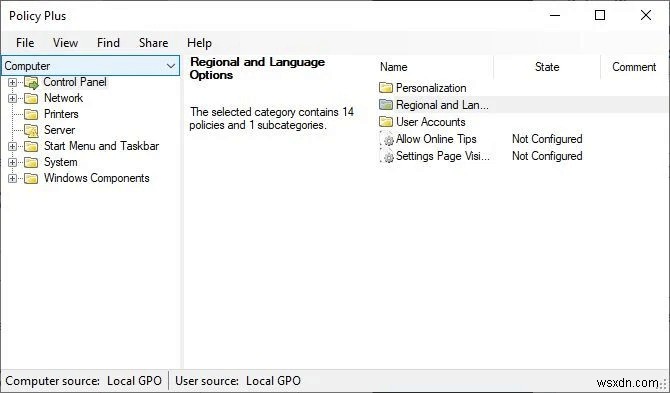
Task: Click Allow Online Tips Not Configured state
Action: tap(547, 139)
